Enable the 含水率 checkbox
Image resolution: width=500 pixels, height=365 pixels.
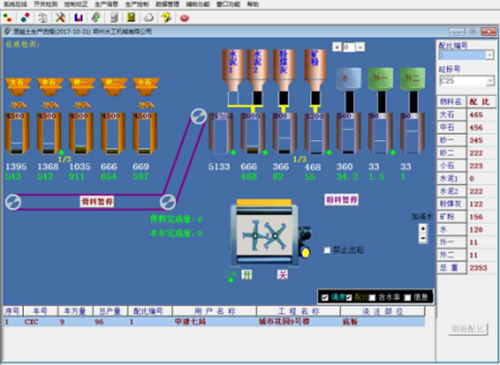click(x=372, y=297)
